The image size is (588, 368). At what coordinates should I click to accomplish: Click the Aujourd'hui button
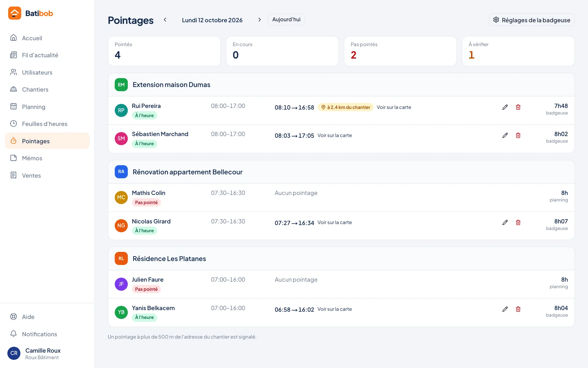286,20
